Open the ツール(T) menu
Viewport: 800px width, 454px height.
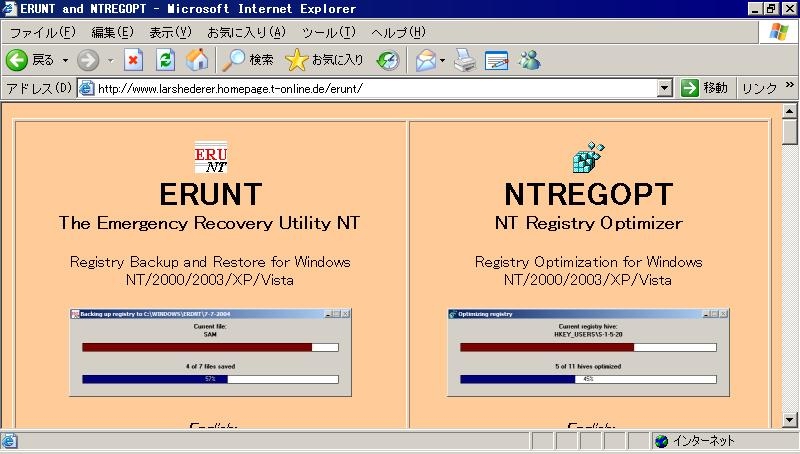coord(329,33)
